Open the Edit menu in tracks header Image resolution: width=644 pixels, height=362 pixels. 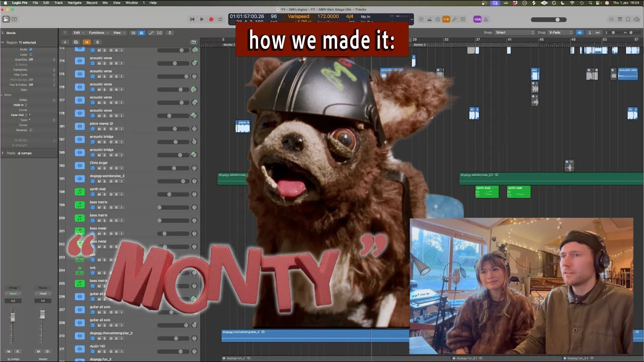(78, 33)
